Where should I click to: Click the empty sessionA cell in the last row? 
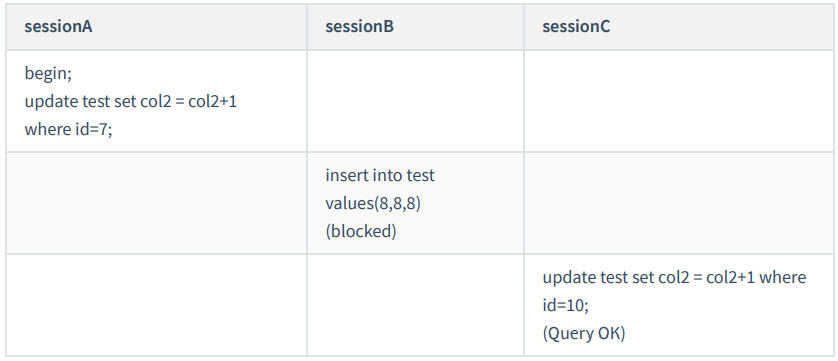pos(156,305)
